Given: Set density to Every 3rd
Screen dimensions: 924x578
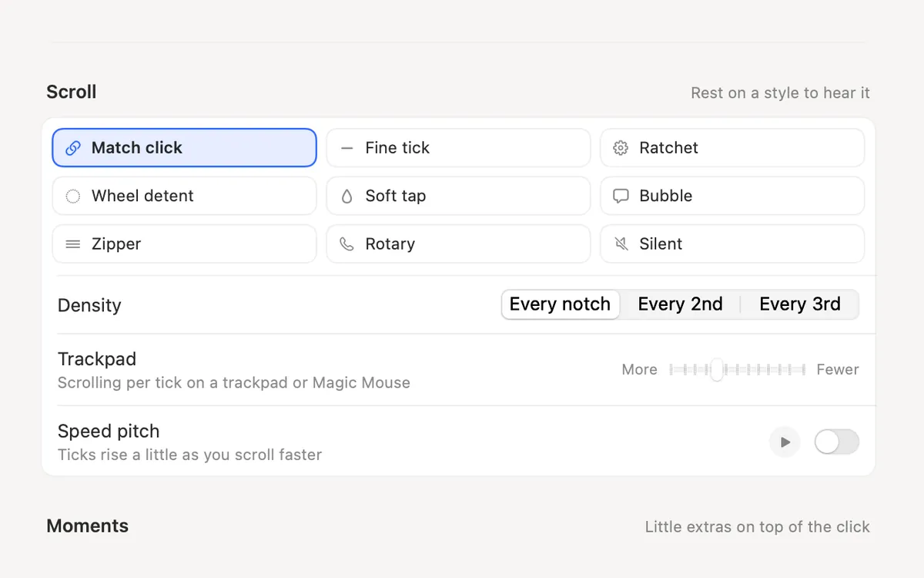Looking at the screenshot, I should tap(800, 304).
